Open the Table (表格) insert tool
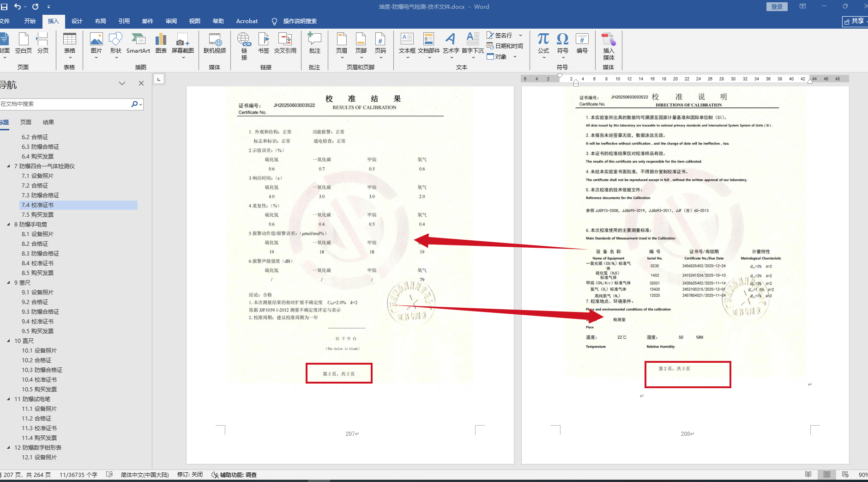The image size is (868, 482). 70,45
